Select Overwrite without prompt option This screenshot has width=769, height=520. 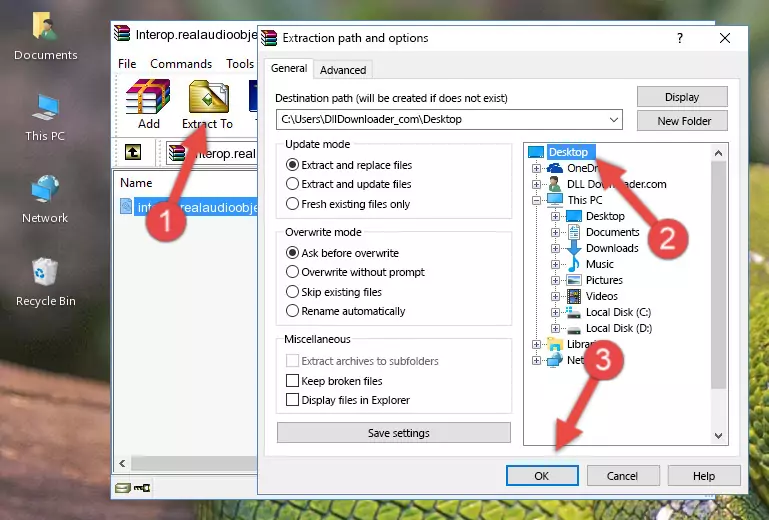(292, 272)
